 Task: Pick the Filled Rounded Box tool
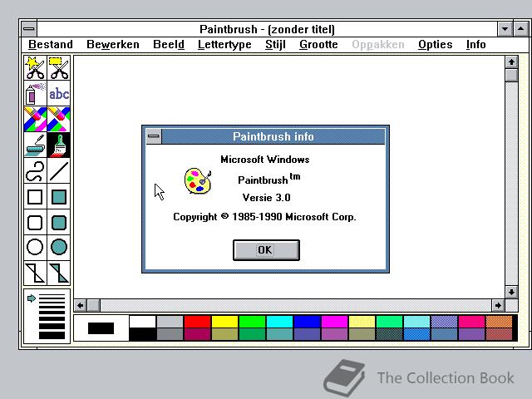click(x=59, y=223)
